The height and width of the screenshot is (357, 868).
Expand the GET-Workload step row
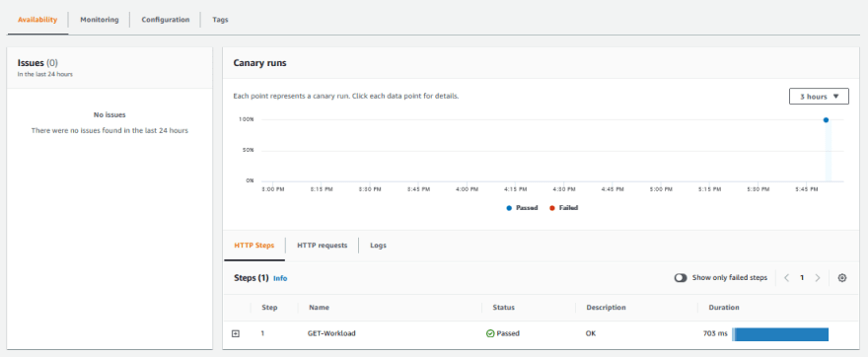[236, 333]
